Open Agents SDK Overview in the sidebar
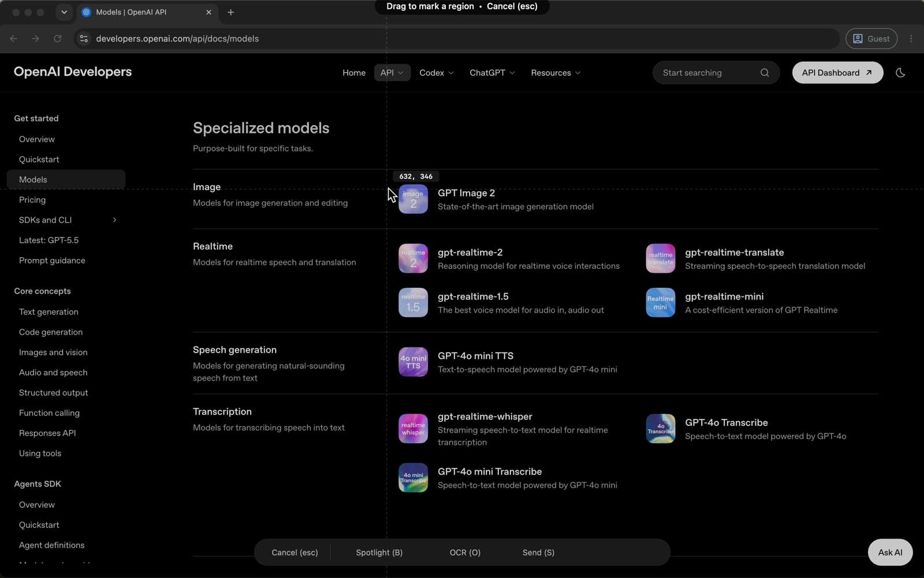 (x=37, y=505)
